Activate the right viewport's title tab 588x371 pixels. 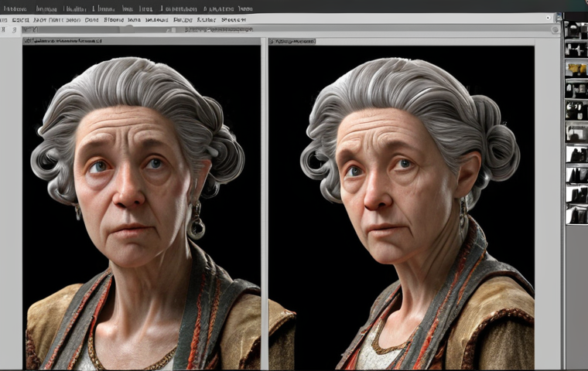click(x=292, y=41)
